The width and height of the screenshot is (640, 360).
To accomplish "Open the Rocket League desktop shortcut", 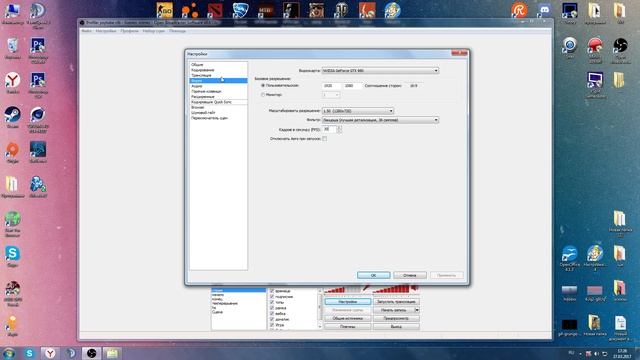I will (240, 10).
